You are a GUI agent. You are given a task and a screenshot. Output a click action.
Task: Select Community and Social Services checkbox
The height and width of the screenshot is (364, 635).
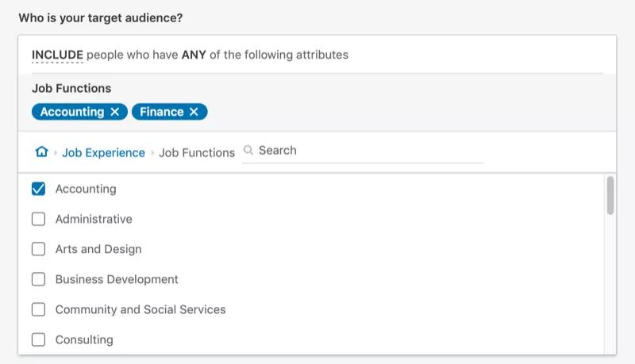coord(38,309)
